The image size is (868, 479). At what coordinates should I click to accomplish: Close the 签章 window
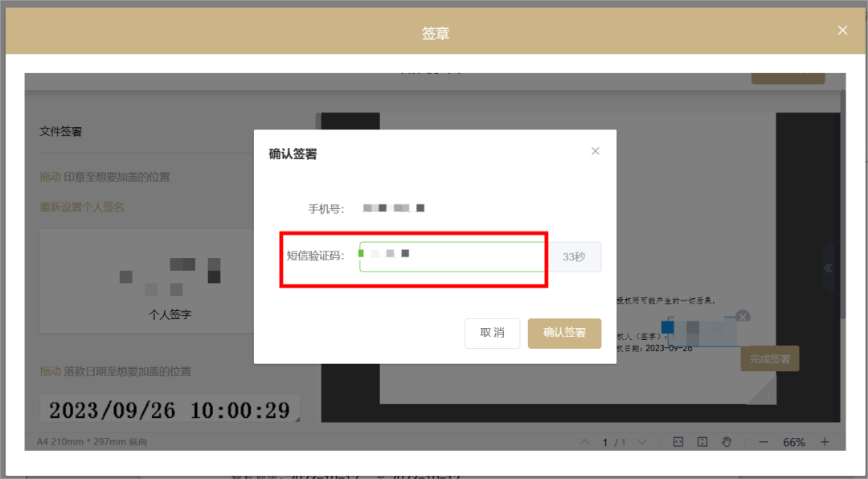click(x=842, y=30)
